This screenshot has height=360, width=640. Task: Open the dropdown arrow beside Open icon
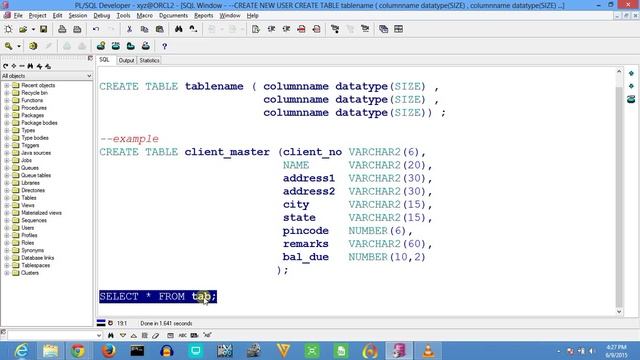click(x=33, y=29)
